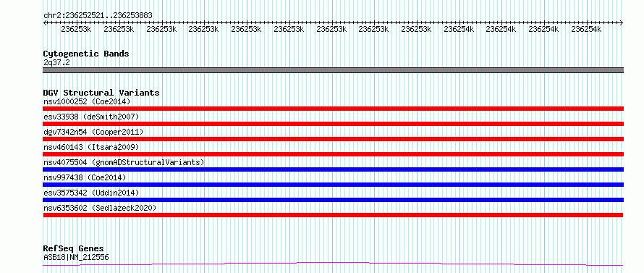Open the dgv7342n54 (Cooper2011) variant label
The image size is (644, 273).
[x=93, y=132]
